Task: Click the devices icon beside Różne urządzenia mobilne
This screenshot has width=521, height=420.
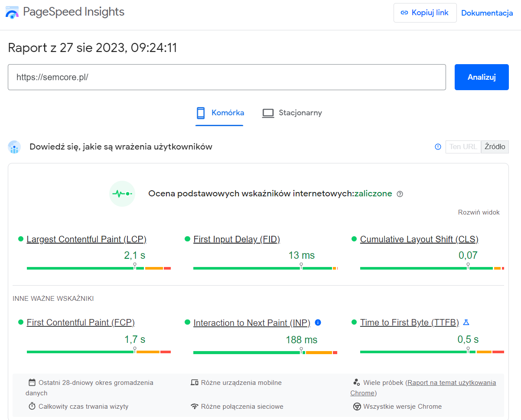Action: (194, 382)
